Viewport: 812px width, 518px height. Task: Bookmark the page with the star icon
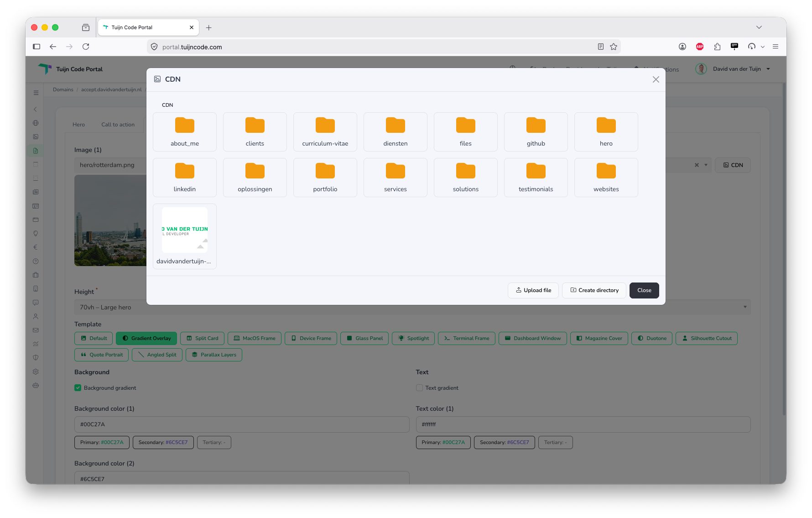pyautogui.click(x=614, y=47)
